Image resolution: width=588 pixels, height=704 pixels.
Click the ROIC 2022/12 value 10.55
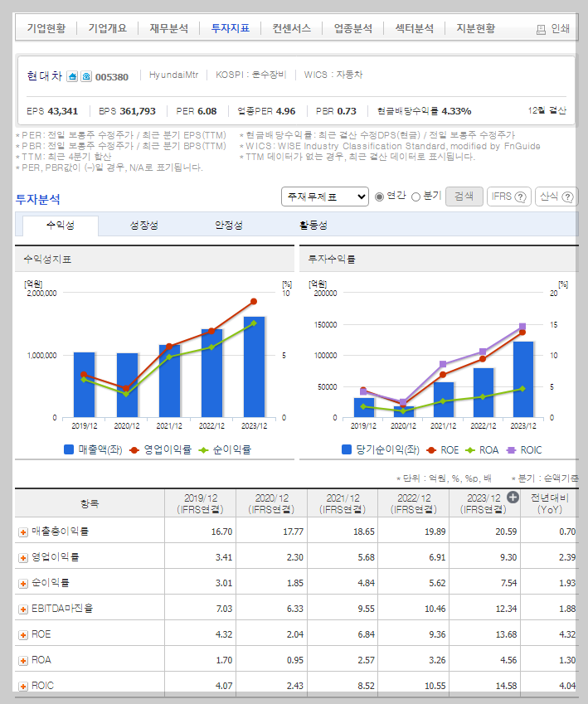pyautogui.click(x=435, y=687)
